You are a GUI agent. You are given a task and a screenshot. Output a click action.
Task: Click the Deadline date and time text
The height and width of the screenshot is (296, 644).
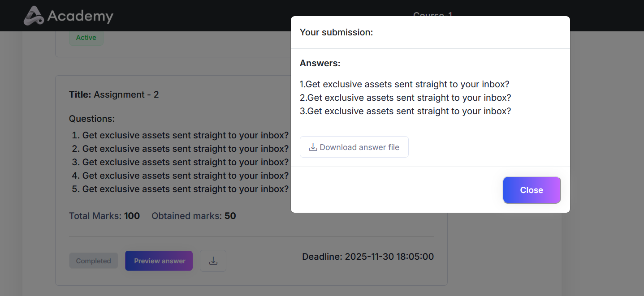tap(367, 257)
